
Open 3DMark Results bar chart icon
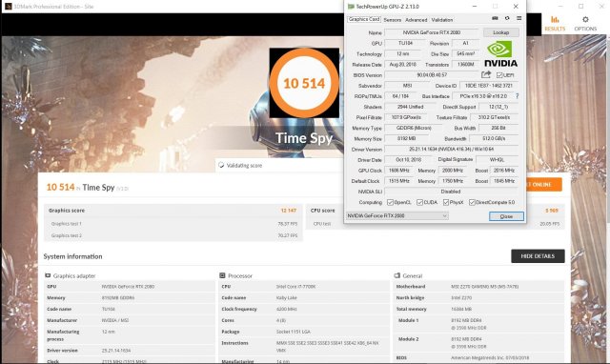pyautogui.click(x=555, y=19)
